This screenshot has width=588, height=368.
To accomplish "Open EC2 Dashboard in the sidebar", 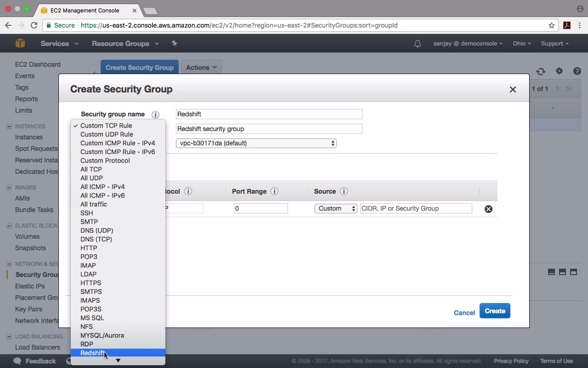I will (x=38, y=64).
